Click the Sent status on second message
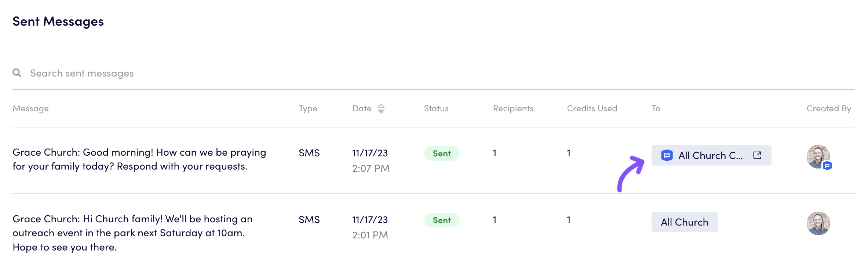 (442, 220)
